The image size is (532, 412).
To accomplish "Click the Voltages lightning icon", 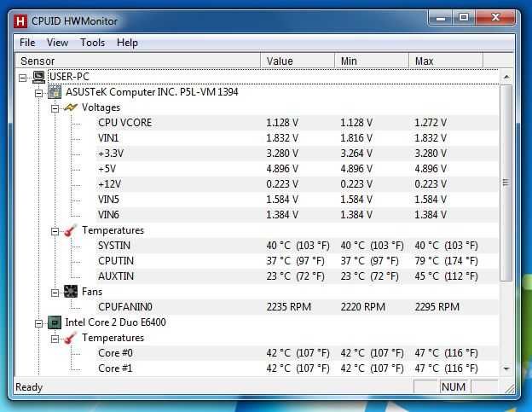I will pos(71,107).
